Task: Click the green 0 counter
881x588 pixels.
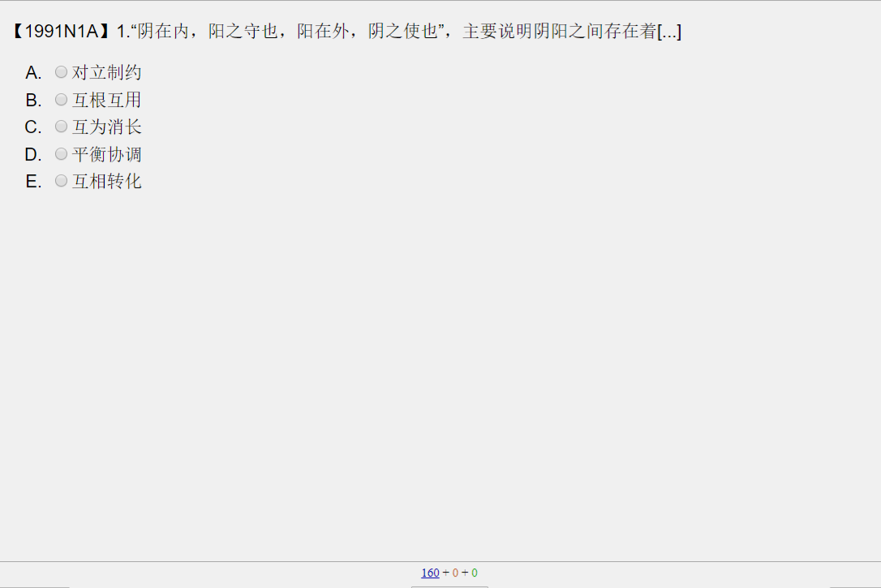Action: coord(475,573)
